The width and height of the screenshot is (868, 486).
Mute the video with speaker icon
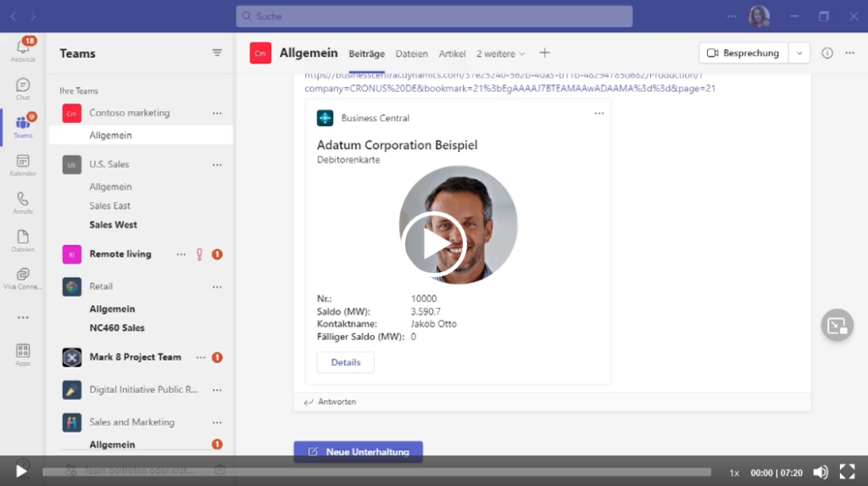coord(821,472)
